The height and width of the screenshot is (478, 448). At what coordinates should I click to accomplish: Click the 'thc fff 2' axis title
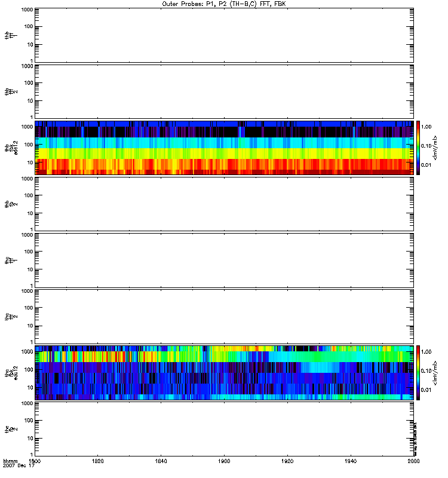pos(11,317)
